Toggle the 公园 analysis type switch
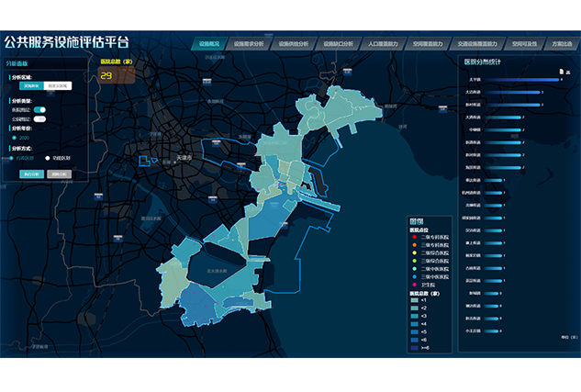Image resolution: width=581 pixels, height=392 pixels. click(x=40, y=118)
